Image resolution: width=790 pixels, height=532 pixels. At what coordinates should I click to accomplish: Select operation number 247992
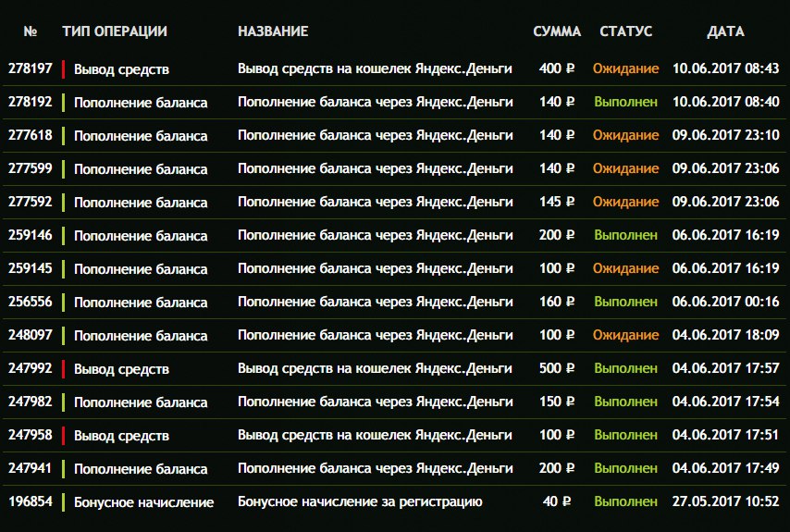[31, 367]
